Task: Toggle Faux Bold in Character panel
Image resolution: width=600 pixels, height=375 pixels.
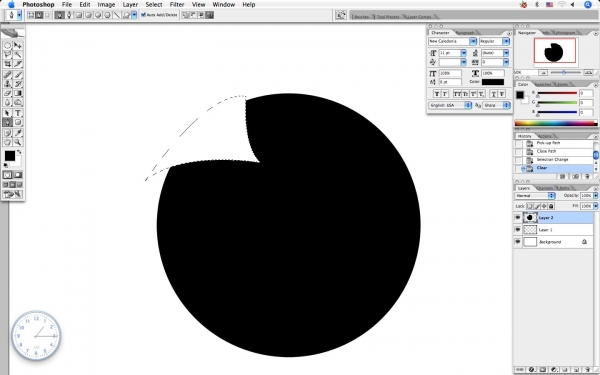Action: click(437, 94)
